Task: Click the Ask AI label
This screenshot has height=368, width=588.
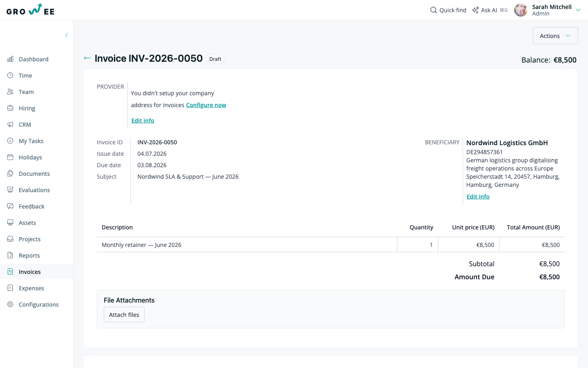Action: 489,10
